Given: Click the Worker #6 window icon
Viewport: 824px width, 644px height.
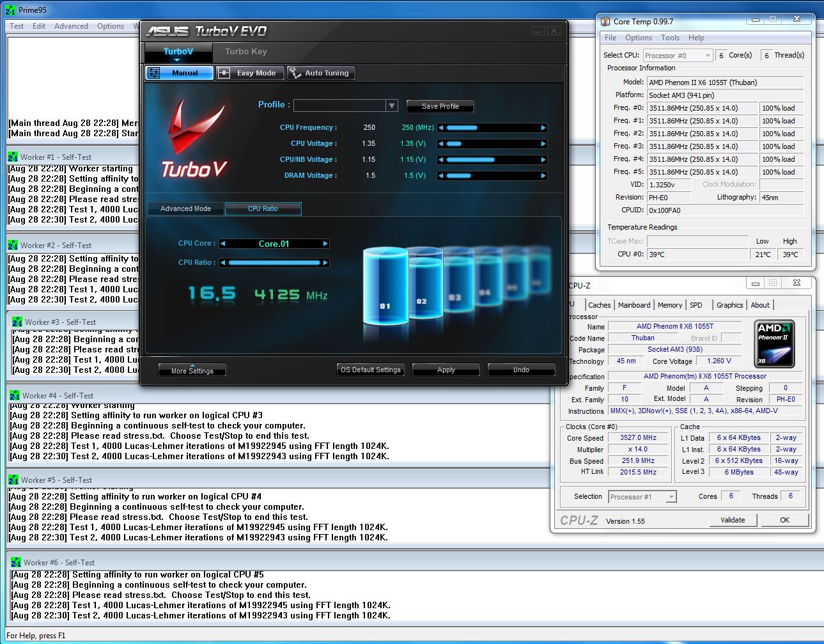Looking at the screenshot, I should pyautogui.click(x=16, y=563).
